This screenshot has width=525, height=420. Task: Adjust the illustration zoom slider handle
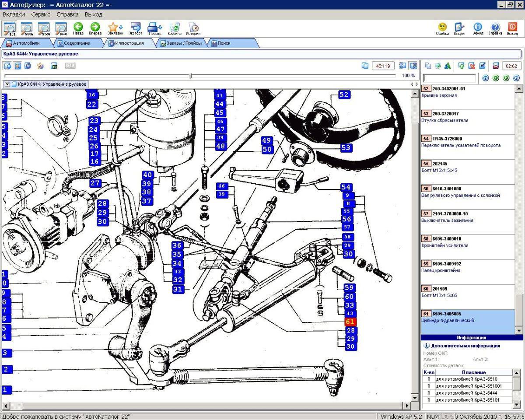coord(190,76)
